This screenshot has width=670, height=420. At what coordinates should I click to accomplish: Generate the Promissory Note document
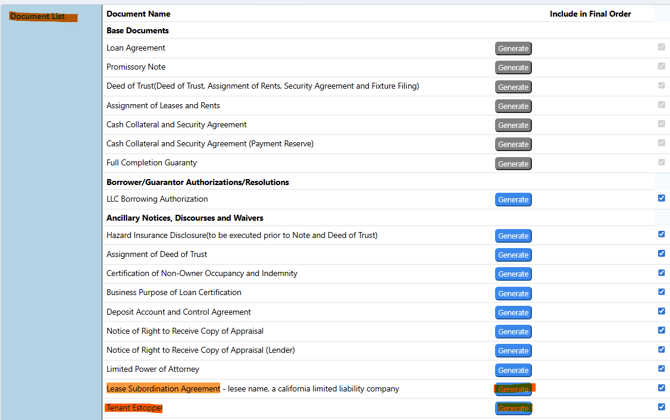click(x=513, y=67)
